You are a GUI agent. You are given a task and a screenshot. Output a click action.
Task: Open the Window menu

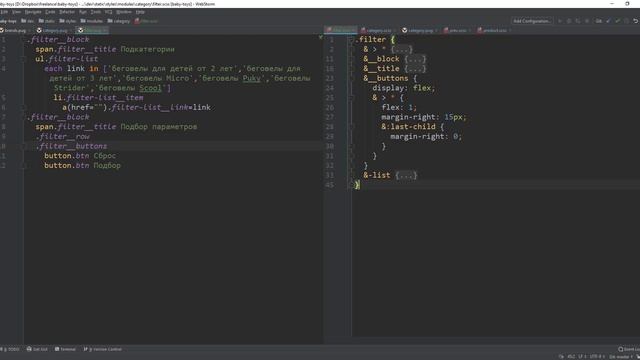pos(124,12)
